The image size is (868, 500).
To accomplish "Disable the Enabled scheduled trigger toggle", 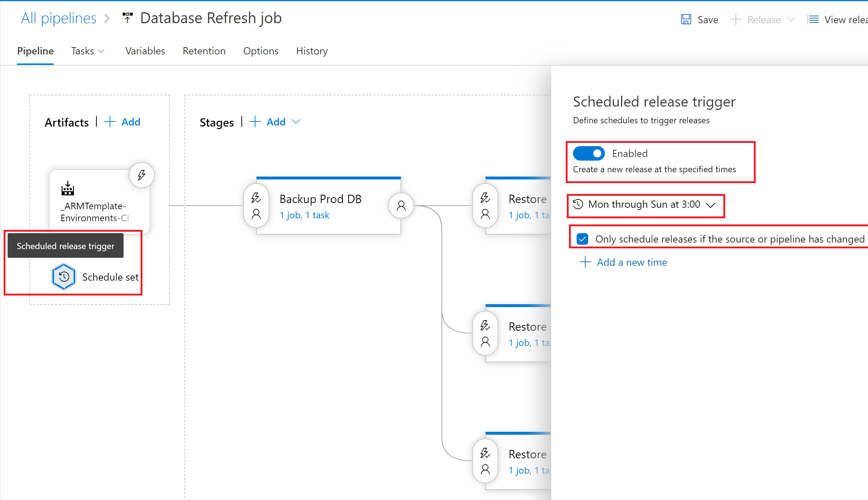I will [589, 153].
